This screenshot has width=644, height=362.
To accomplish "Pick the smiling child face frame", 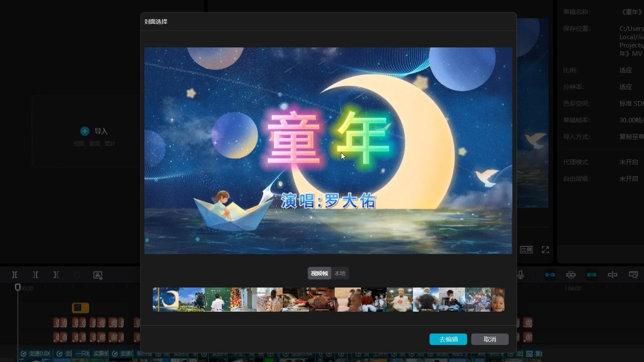I will tap(498, 300).
